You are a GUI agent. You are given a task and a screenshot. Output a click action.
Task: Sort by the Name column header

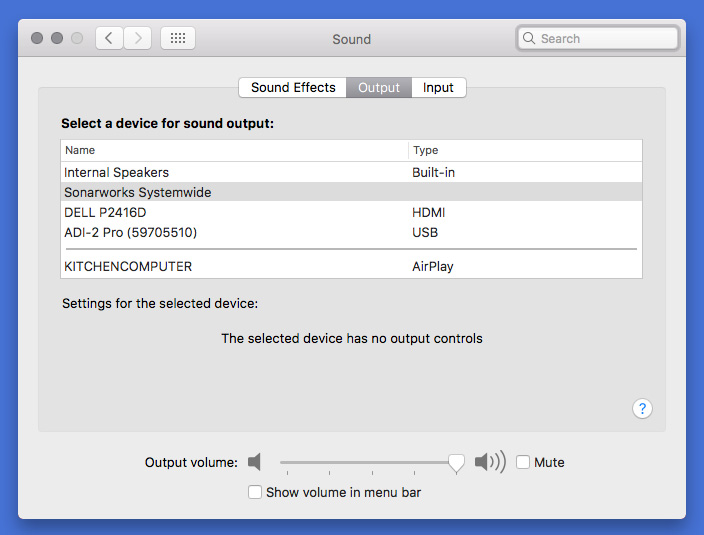click(234, 150)
